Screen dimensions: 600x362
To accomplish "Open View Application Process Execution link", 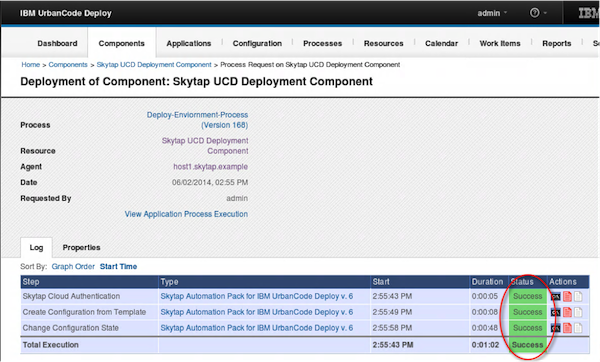I will [186, 214].
